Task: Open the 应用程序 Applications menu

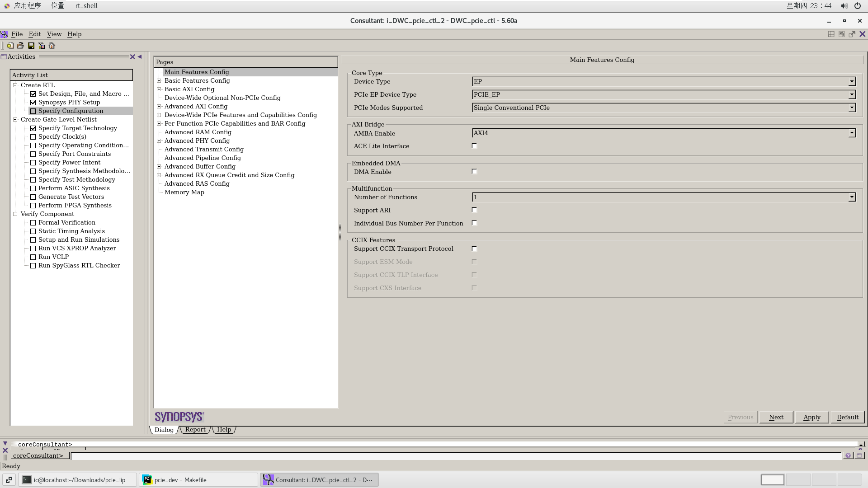Action: pyautogui.click(x=27, y=6)
